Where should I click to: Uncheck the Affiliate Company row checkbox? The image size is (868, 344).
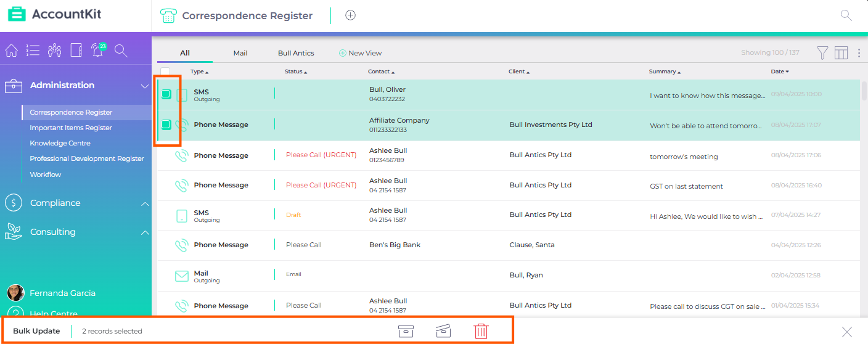pos(166,125)
